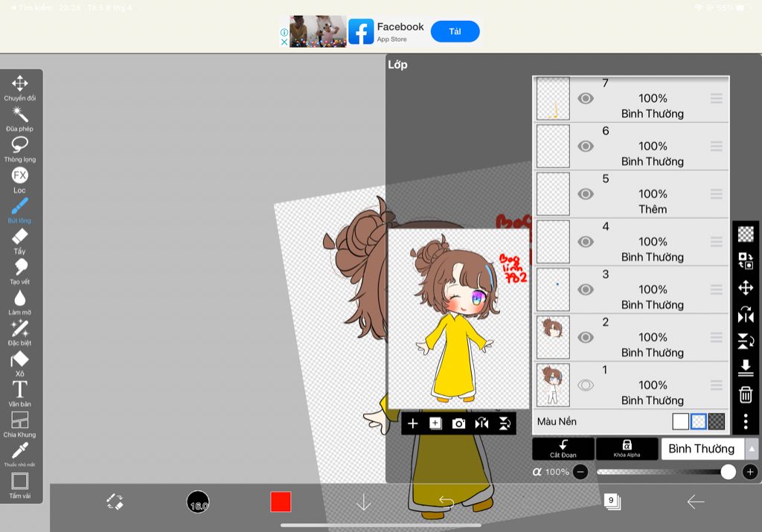Increase opacity with plus button
The width and height of the screenshot is (762, 532).
(x=750, y=472)
